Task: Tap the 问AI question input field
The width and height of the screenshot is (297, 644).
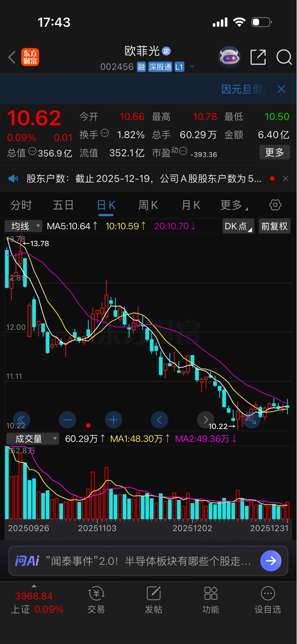Action: [148, 560]
